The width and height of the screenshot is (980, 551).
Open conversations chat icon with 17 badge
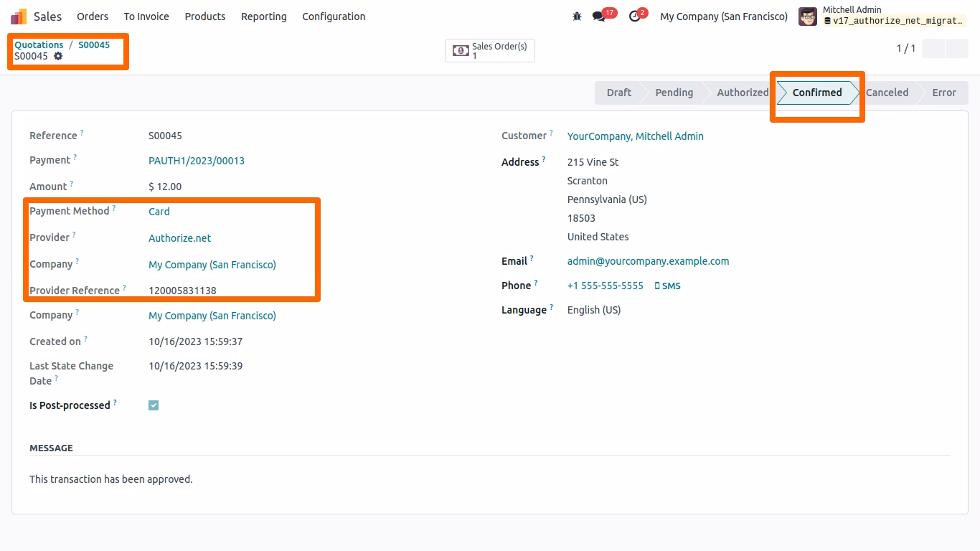coord(599,17)
